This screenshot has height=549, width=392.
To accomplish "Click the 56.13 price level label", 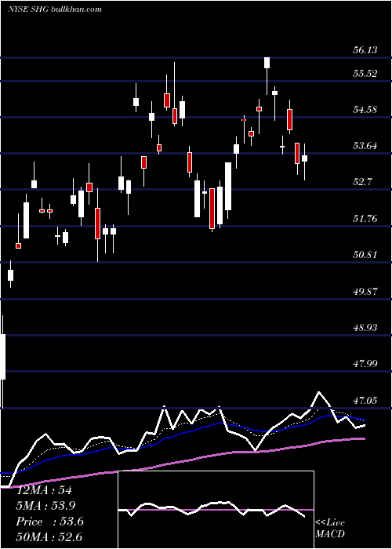I will pos(365,50).
